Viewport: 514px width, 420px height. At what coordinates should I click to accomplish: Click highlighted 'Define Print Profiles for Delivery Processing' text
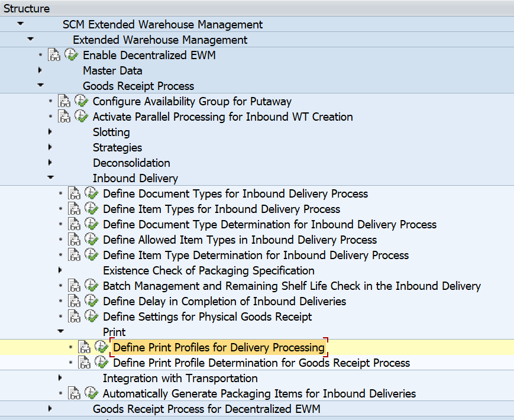pos(219,348)
